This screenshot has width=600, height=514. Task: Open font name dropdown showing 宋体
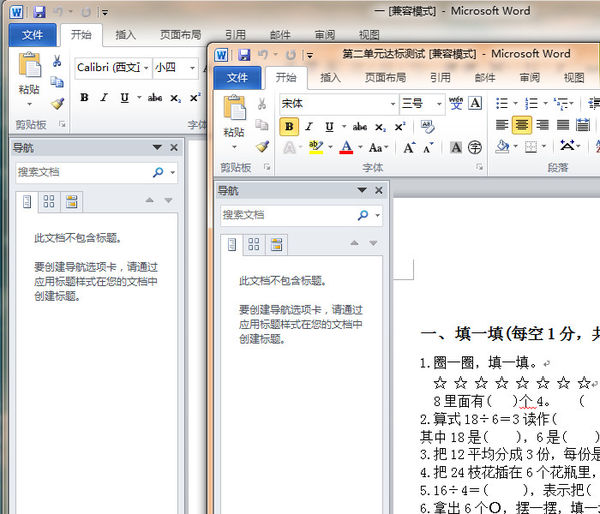click(393, 104)
